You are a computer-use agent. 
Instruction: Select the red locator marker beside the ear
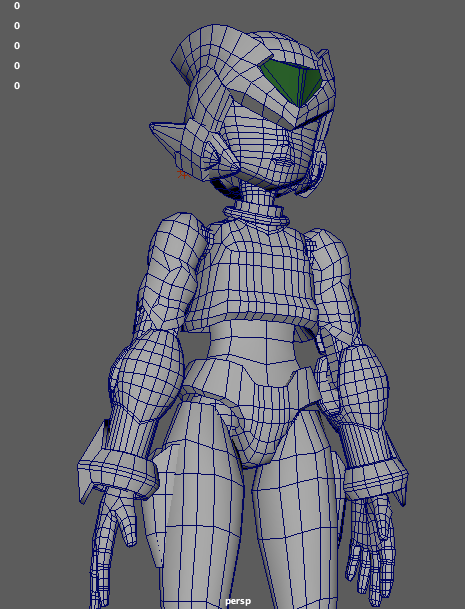[x=183, y=174]
